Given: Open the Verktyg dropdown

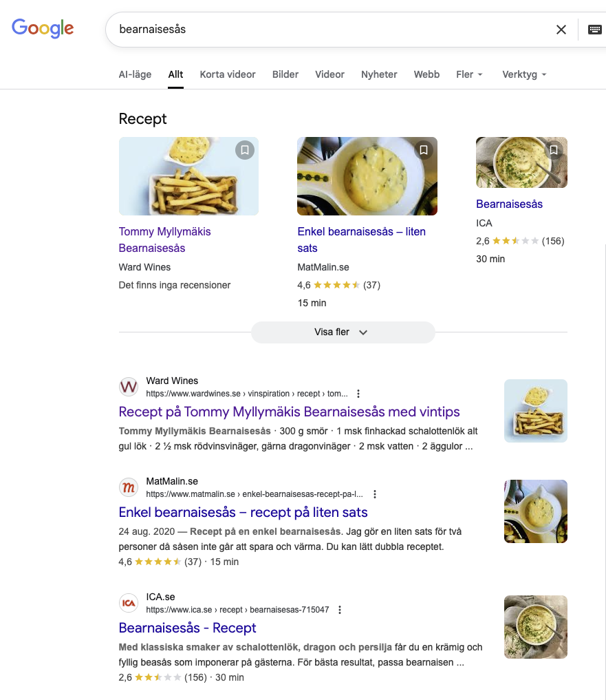Looking at the screenshot, I should tap(524, 74).
